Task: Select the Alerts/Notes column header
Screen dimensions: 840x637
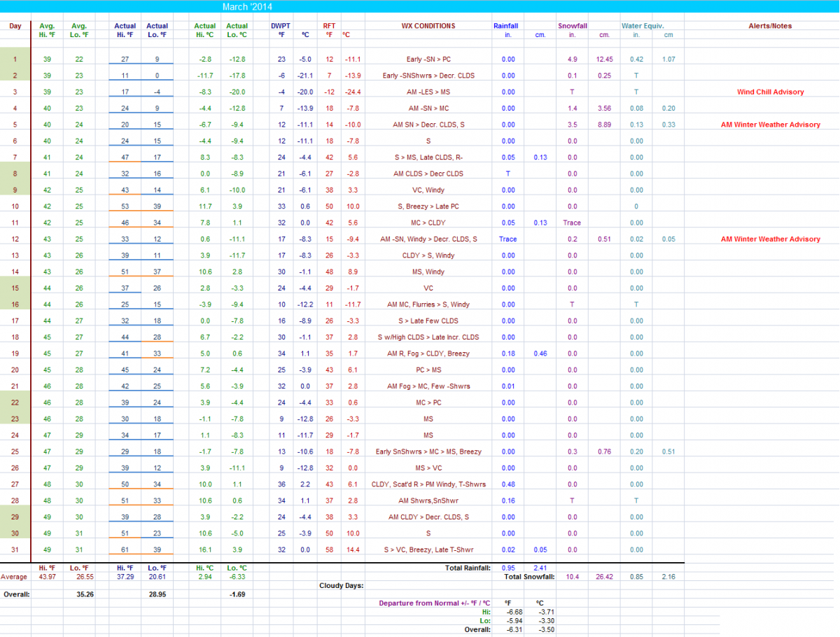Action: (770, 26)
